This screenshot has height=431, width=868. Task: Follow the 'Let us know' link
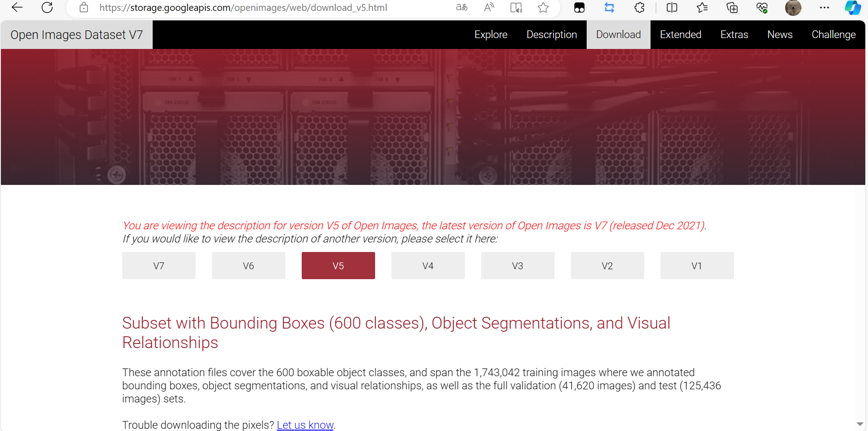tap(305, 425)
